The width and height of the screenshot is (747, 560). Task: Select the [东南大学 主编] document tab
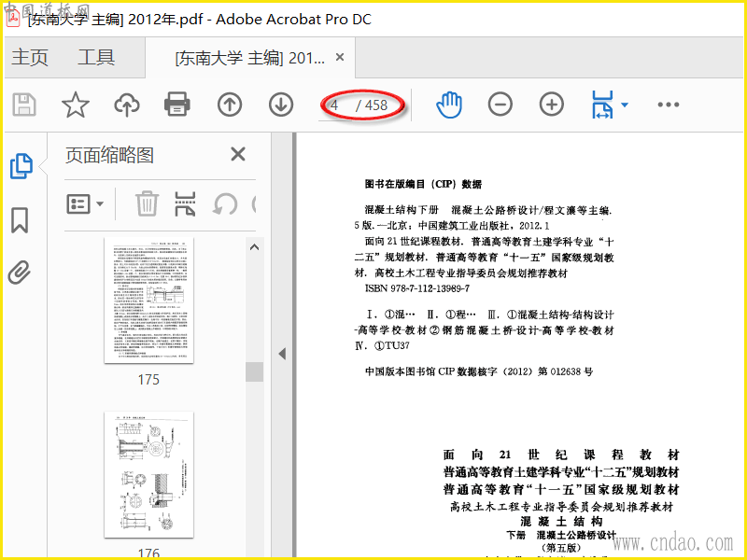(x=249, y=58)
